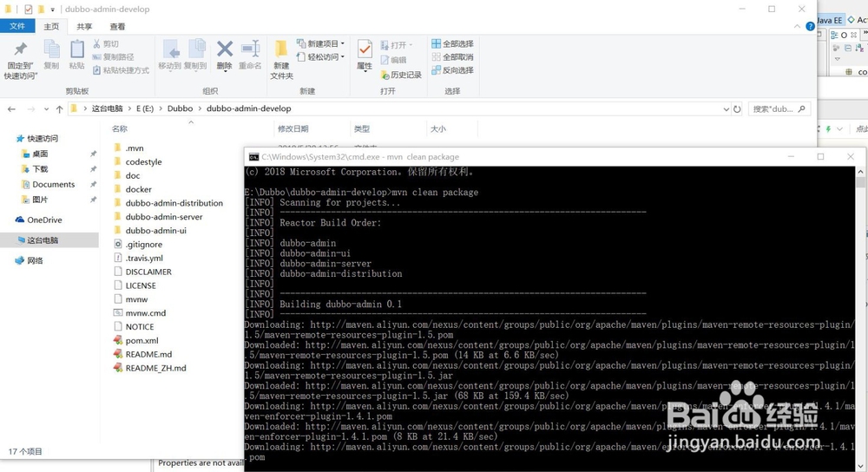Click the Help question mark icon

(810, 26)
